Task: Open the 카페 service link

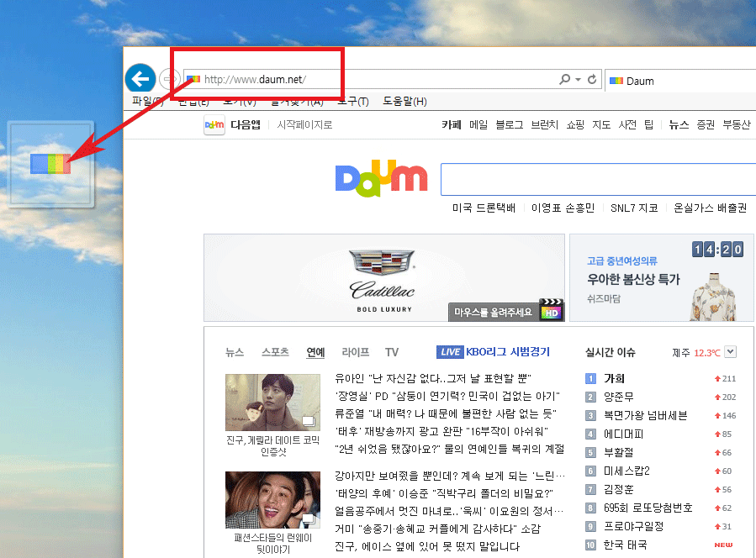Action: (452, 125)
